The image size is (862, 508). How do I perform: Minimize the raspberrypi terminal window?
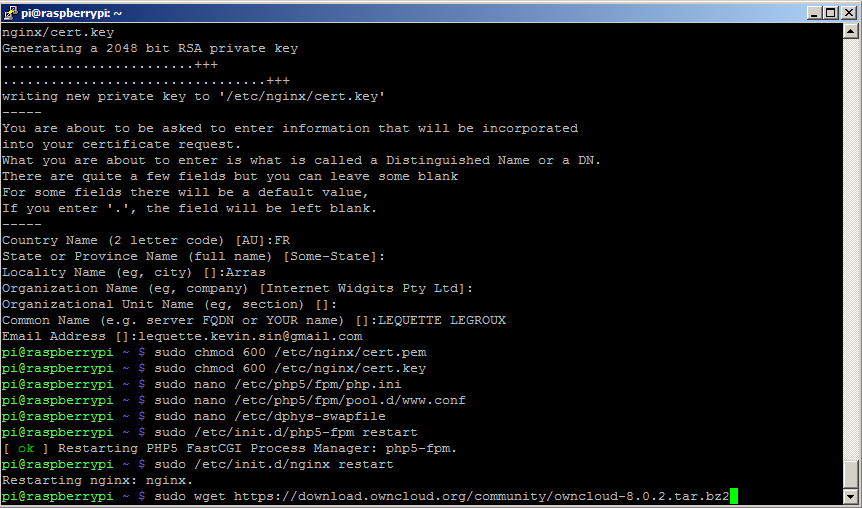click(x=815, y=13)
